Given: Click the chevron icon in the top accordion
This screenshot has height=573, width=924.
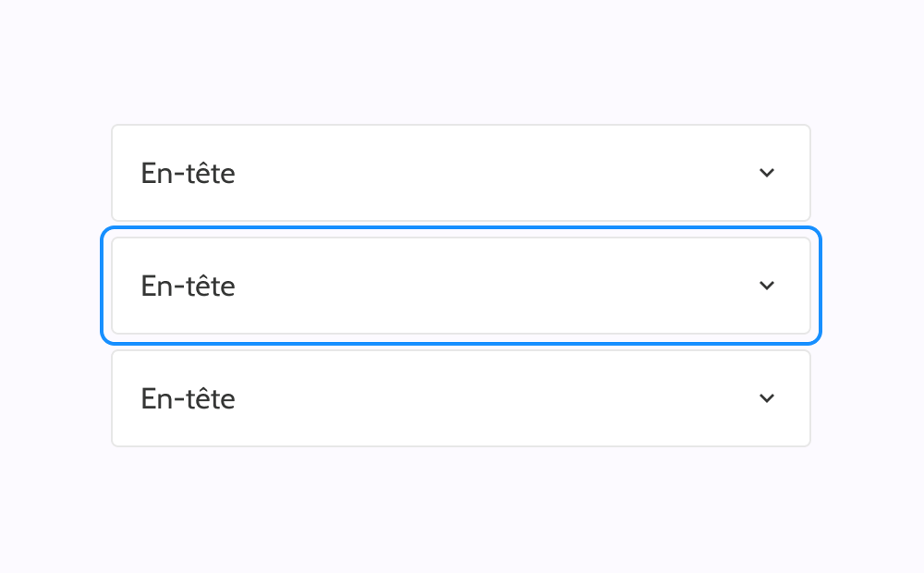Looking at the screenshot, I should tap(766, 173).
